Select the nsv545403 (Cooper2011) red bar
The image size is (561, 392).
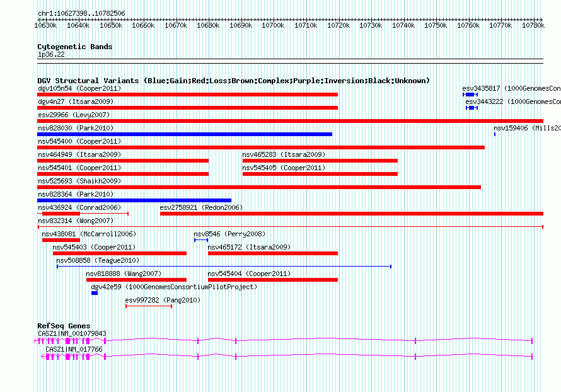[x=120, y=253]
